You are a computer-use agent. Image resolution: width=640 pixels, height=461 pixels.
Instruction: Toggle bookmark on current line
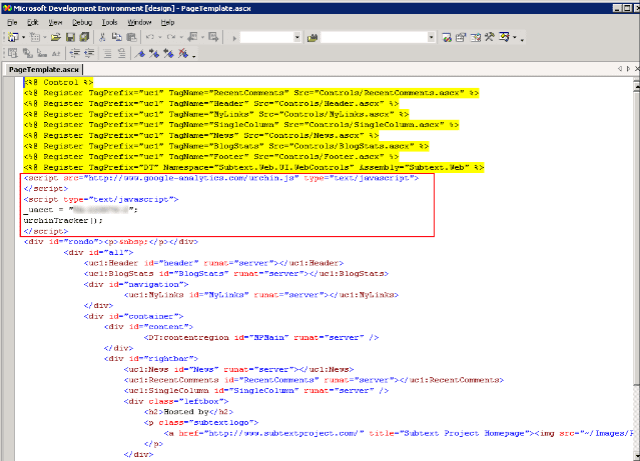pos(140,53)
